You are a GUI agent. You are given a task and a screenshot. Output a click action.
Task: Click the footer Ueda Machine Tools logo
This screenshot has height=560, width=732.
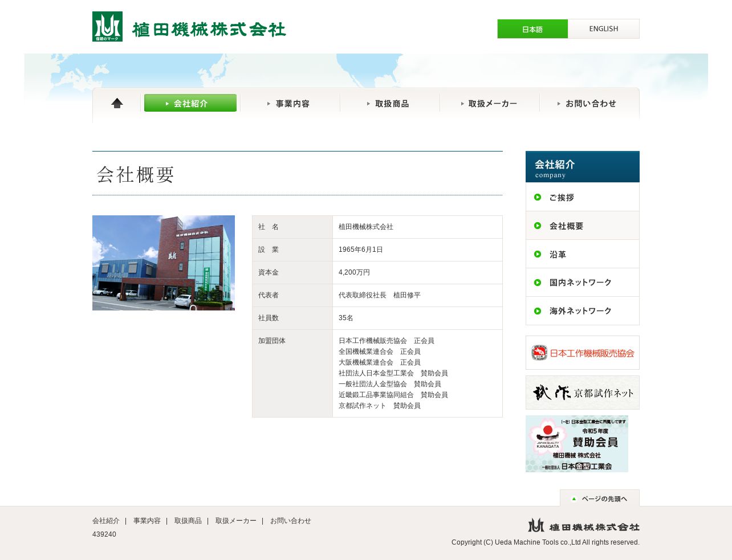tap(584, 525)
